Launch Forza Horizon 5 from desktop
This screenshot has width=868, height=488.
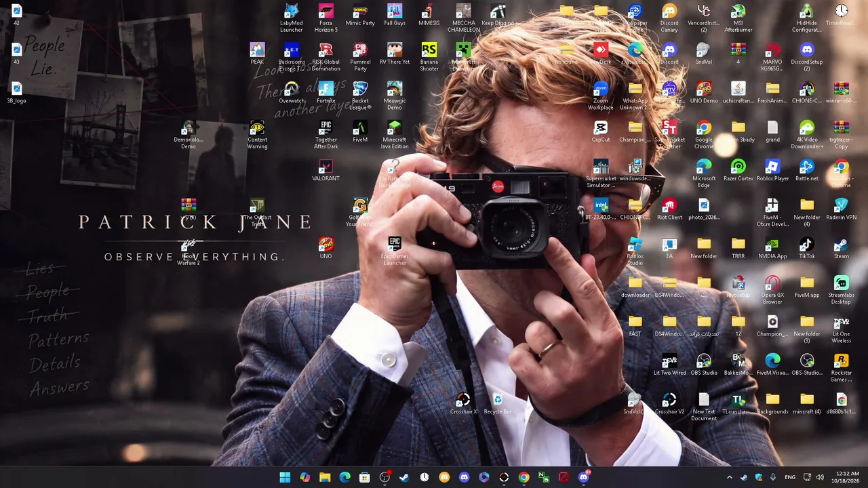pos(326,18)
